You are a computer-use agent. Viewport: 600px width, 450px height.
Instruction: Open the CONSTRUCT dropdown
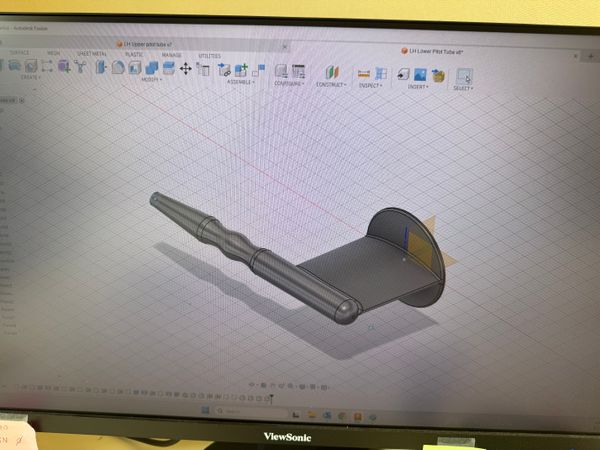(331, 85)
